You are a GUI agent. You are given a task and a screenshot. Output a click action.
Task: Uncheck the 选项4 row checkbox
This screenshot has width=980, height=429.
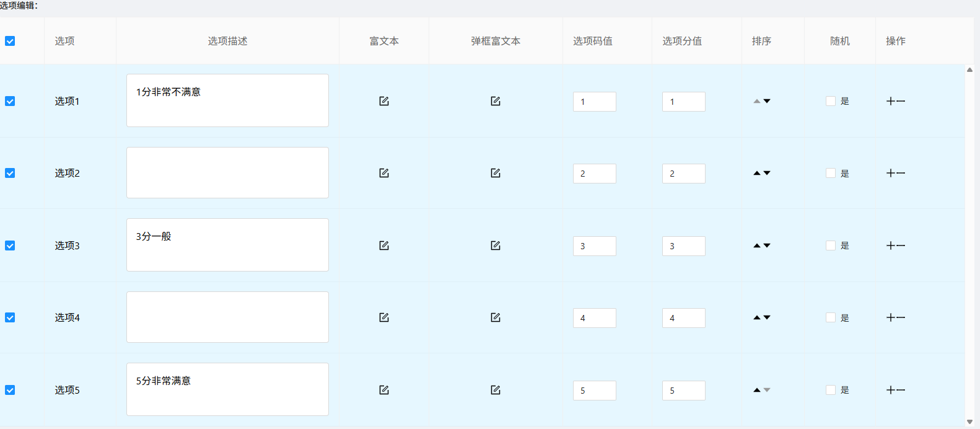point(10,317)
